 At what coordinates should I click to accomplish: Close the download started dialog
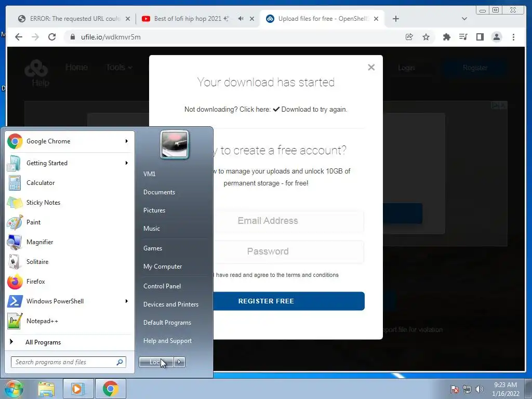371,67
